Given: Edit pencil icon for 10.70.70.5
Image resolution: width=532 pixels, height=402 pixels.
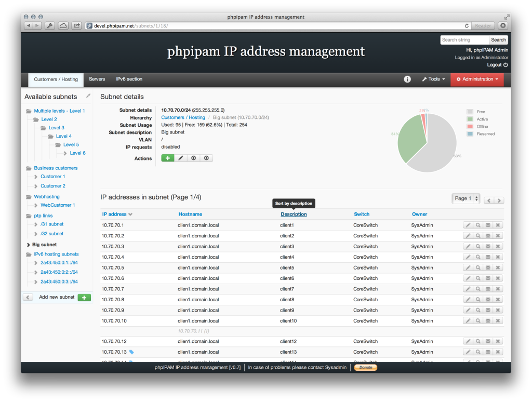Looking at the screenshot, I should 468,267.
